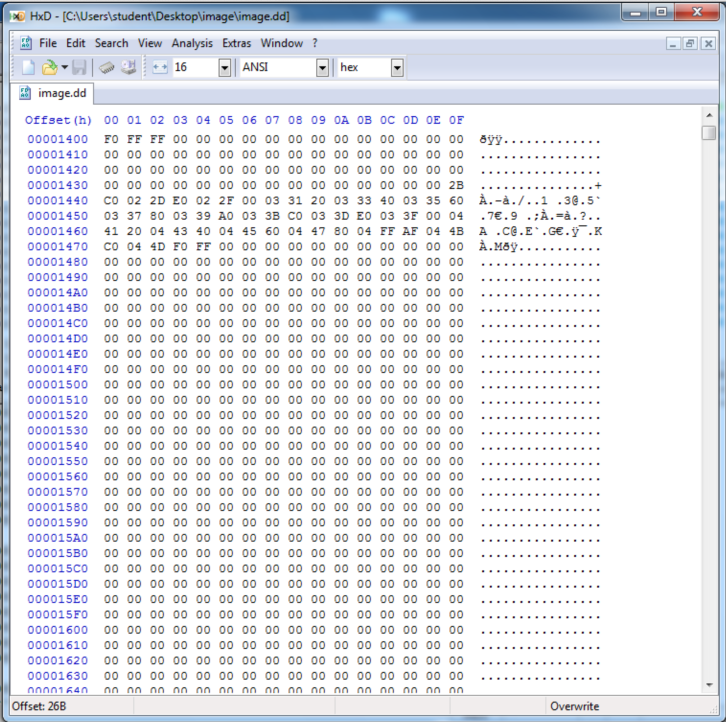Maximize the HxD main window
The height and width of the screenshot is (722, 726).
tap(662, 13)
